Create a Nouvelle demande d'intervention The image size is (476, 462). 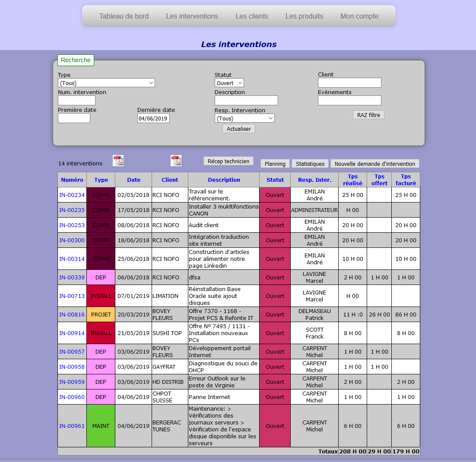coord(375,164)
